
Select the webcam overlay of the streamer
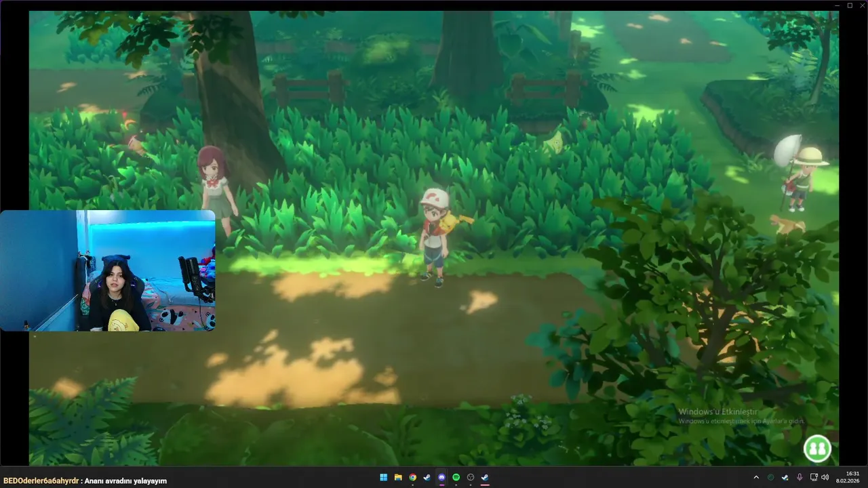(108, 270)
